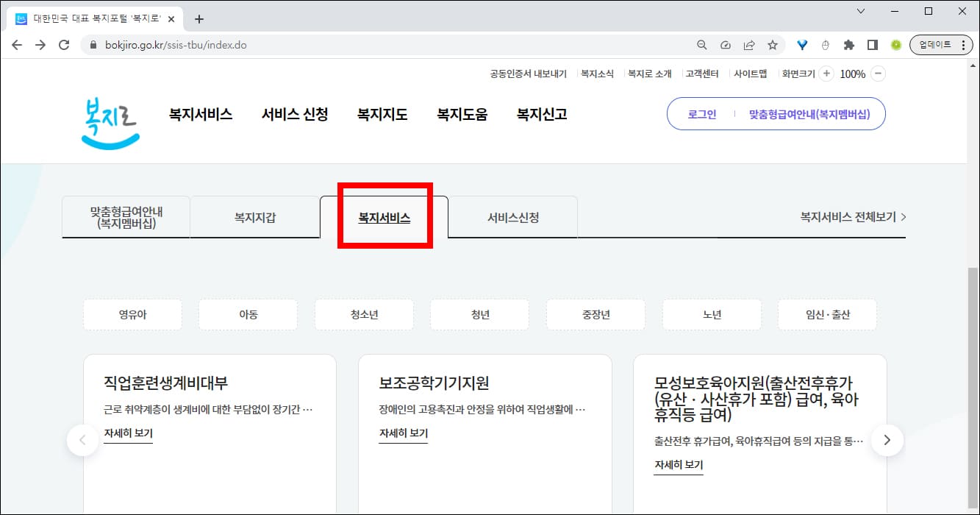Select the 청소년 category filter
This screenshot has height=515, width=980.
[364, 314]
